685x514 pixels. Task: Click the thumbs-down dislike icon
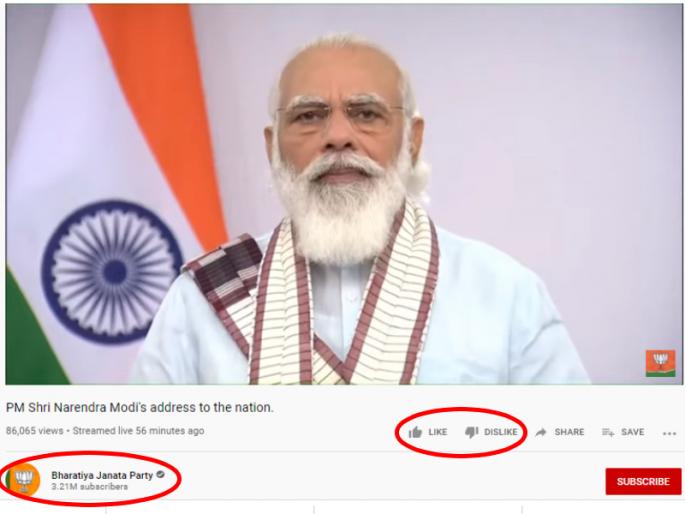click(x=471, y=432)
